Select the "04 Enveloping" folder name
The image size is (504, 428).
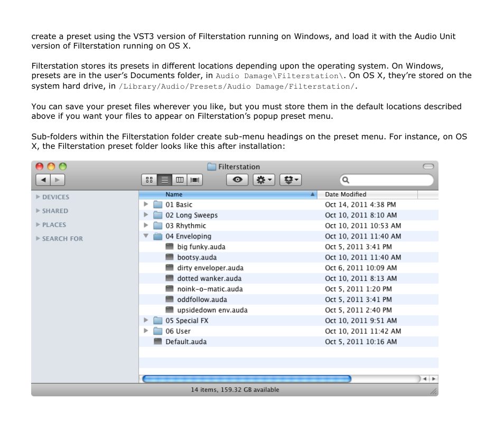[x=189, y=236]
